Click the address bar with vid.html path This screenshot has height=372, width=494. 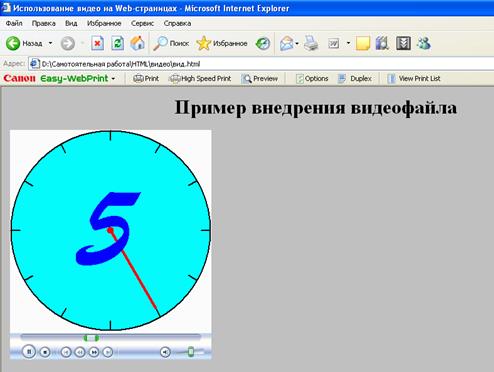coord(260,64)
